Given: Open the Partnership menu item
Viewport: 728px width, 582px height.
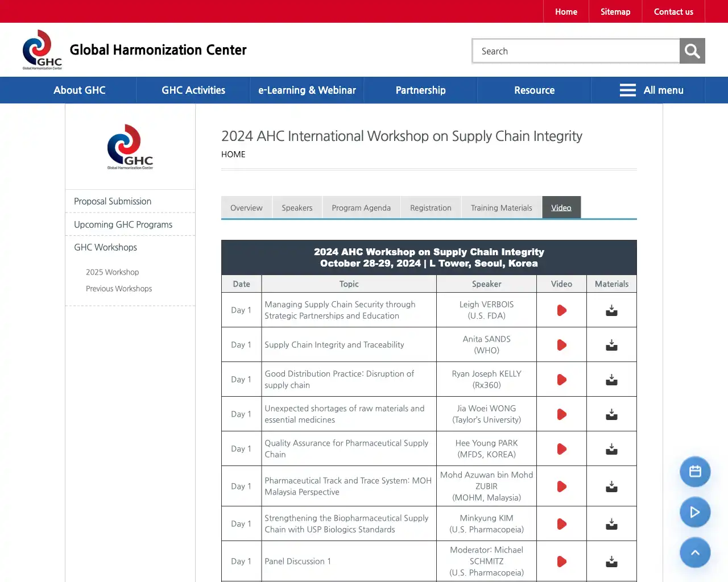Looking at the screenshot, I should 420,90.
